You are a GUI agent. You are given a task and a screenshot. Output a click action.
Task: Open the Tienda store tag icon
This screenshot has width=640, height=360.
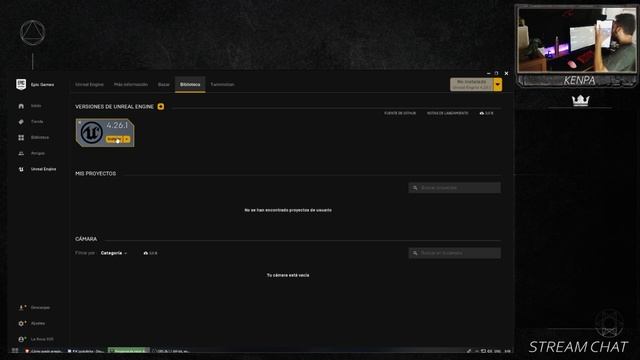click(21, 122)
